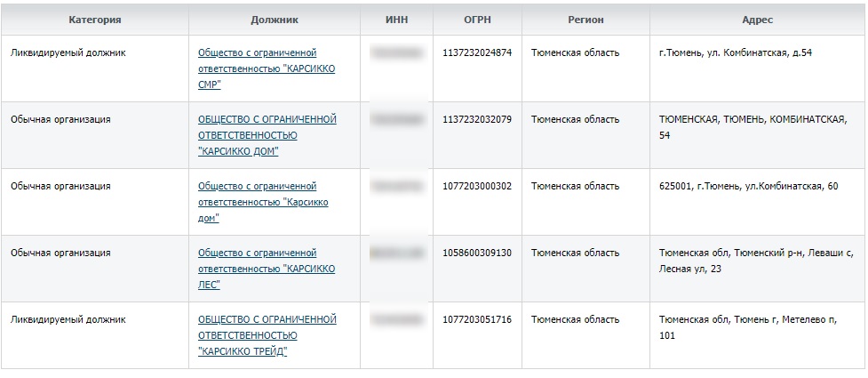
Task: Click the "ОГРН" column header
Action: [x=477, y=20]
